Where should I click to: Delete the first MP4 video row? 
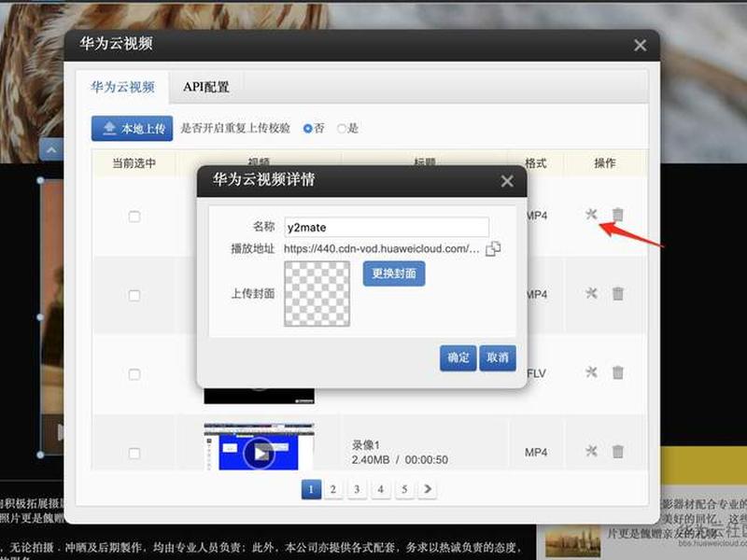pos(618,215)
